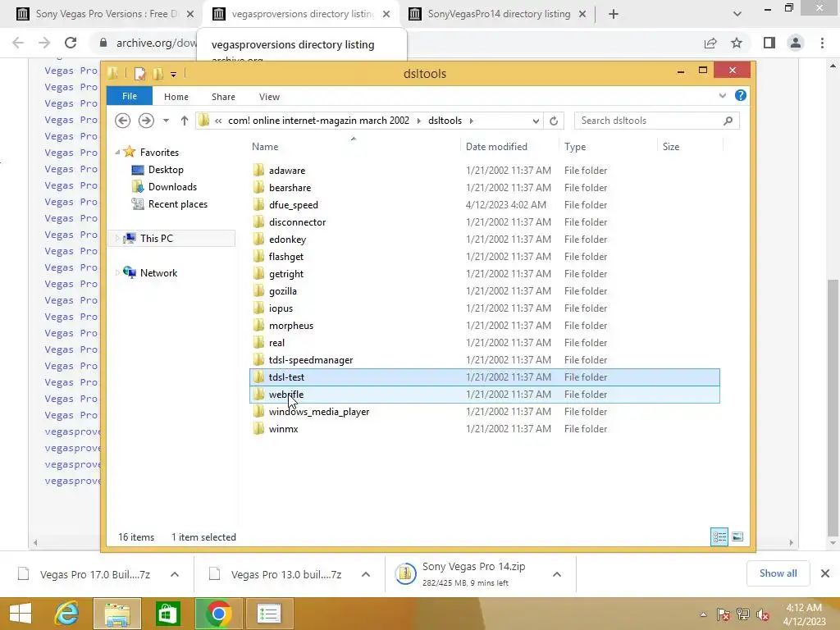Open the File ribbon tab
Image resolution: width=840 pixels, height=630 pixels.
point(130,96)
